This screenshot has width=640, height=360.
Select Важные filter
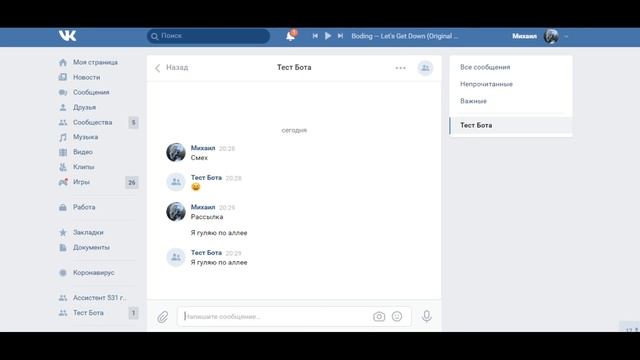[473, 101]
